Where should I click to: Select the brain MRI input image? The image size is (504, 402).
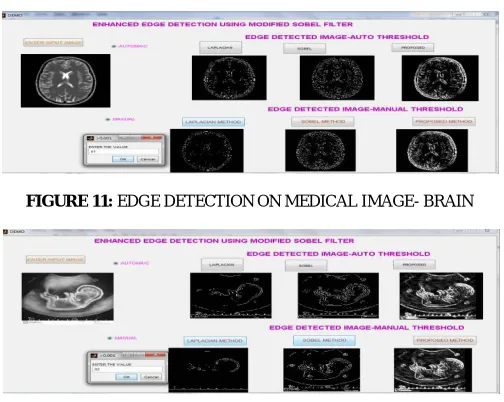point(66,81)
